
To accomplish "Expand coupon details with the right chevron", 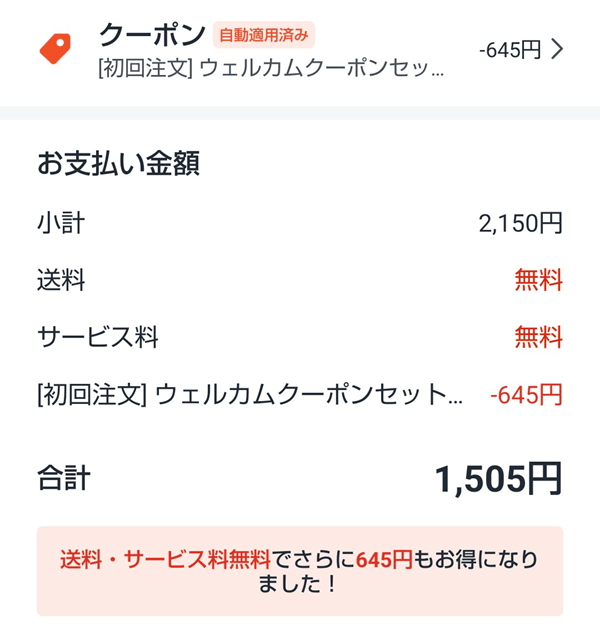I will point(558,49).
